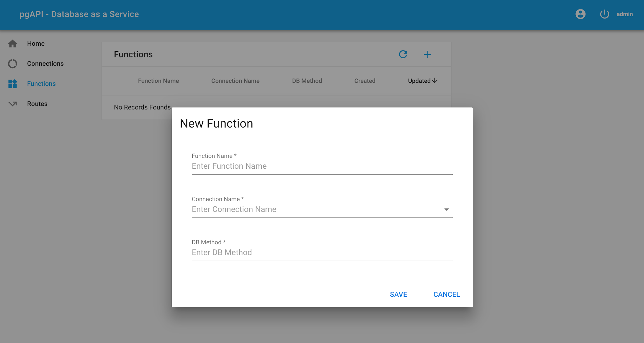Sort by Function Name column header
The image size is (644, 343).
158,81
